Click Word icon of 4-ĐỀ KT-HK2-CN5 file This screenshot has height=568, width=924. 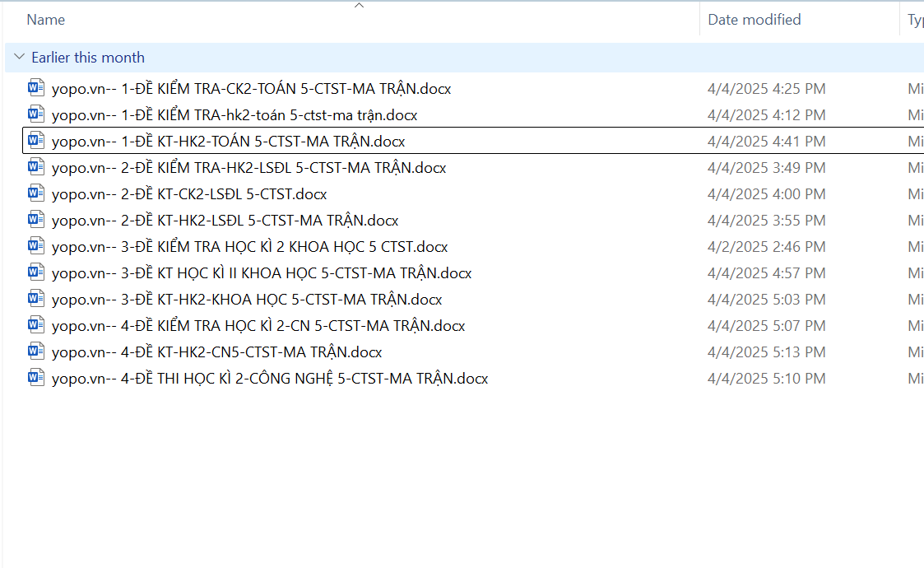click(x=35, y=352)
